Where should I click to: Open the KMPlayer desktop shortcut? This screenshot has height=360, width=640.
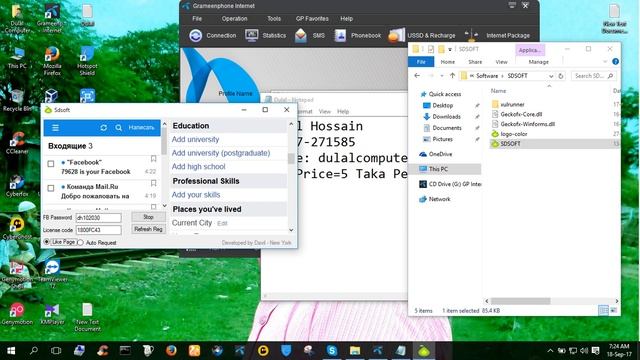52,314
